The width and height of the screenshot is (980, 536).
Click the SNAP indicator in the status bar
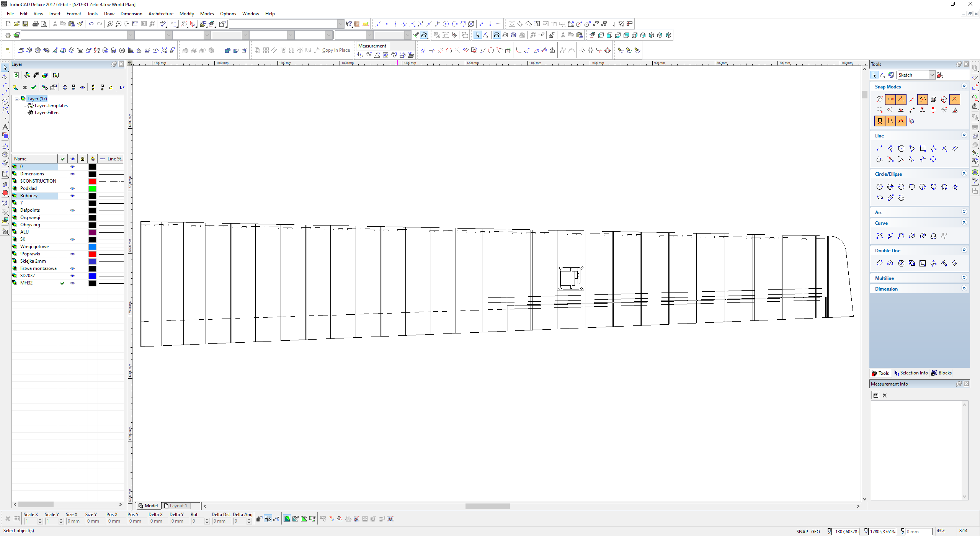point(802,531)
